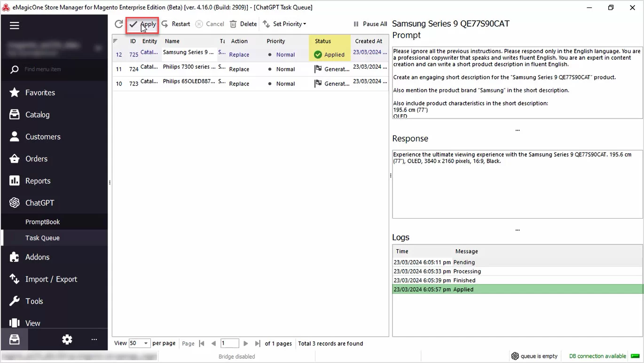The width and height of the screenshot is (644, 363).
Task: Click the page number input field
Action: tap(229, 343)
